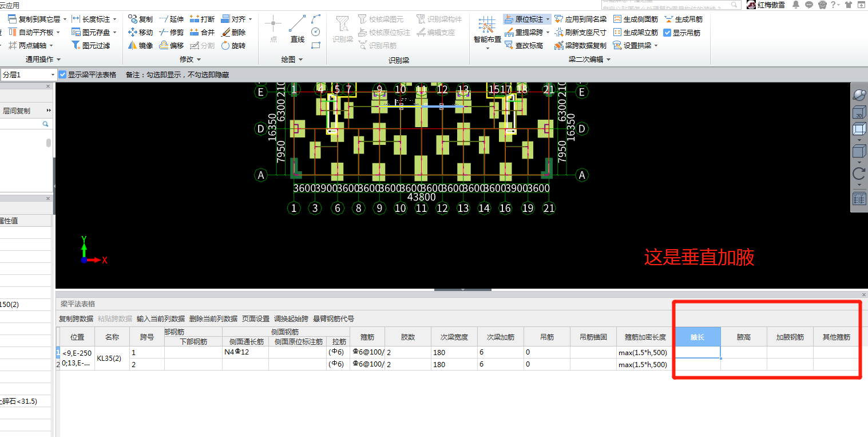
Task: Click the search box at top
Action: click(671, 5)
